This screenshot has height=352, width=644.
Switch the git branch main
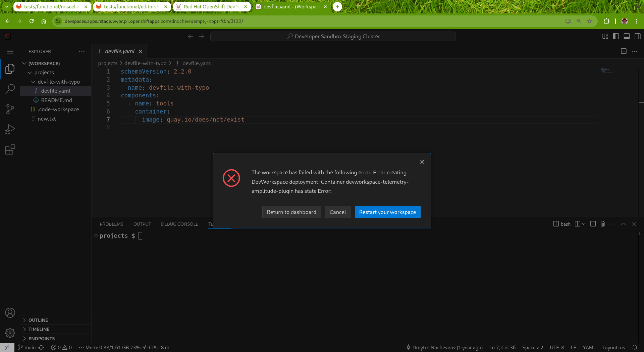[x=27, y=348]
